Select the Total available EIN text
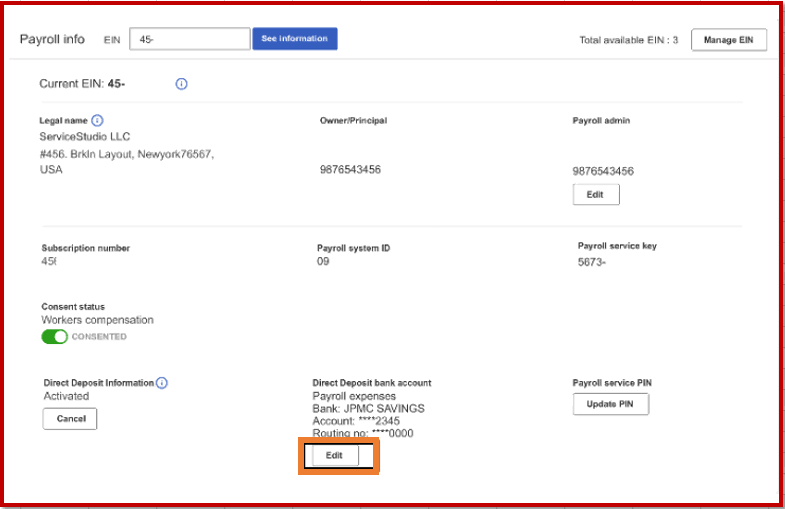 tap(628, 40)
